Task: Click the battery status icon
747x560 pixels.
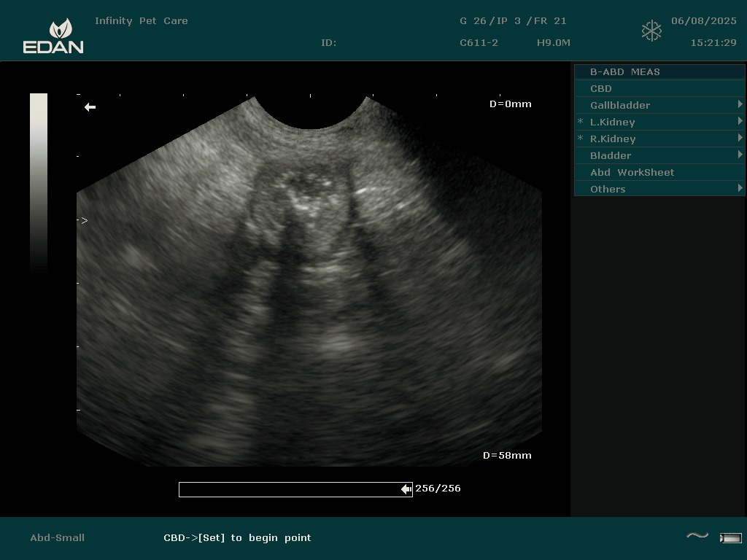Action: [x=730, y=538]
